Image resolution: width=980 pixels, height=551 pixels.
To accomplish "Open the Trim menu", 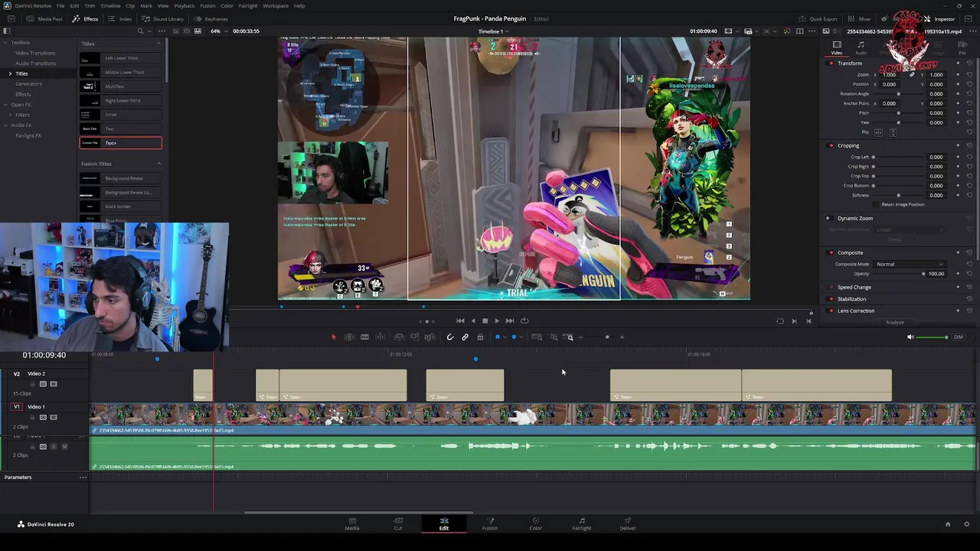I will pyautogui.click(x=90, y=5).
